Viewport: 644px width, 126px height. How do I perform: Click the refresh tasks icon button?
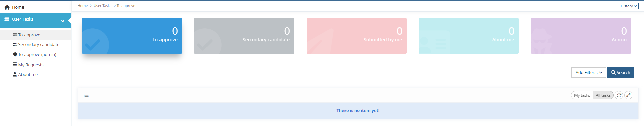point(619,95)
